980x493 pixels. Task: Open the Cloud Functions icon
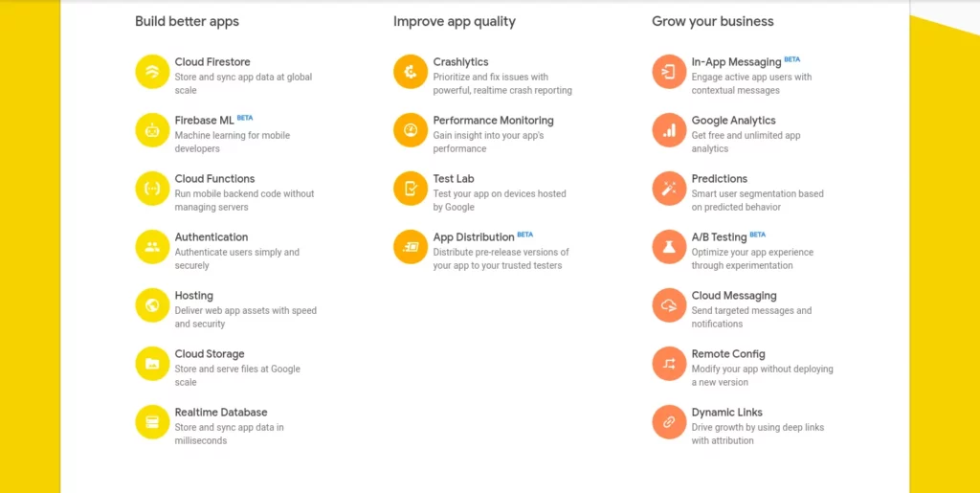click(x=152, y=189)
